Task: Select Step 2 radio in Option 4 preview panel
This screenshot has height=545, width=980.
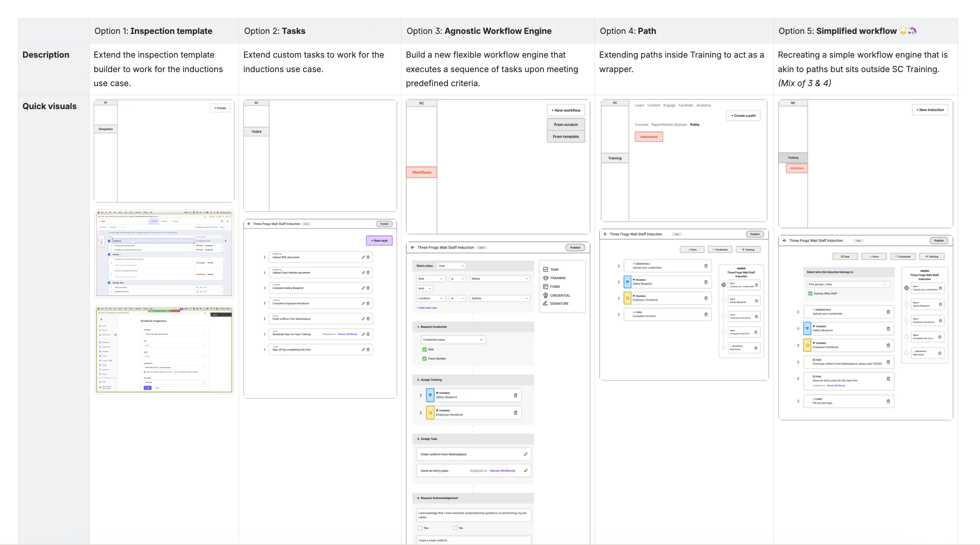Action: [724, 301]
